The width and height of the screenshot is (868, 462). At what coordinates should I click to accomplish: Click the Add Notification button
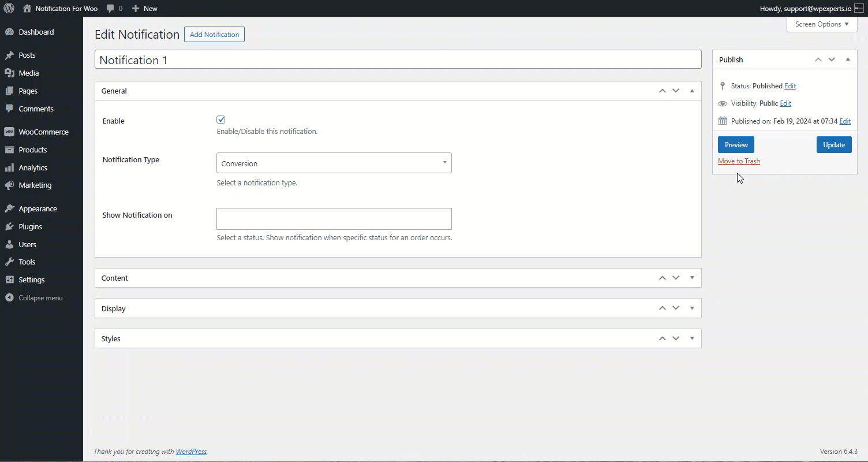tap(214, 35)
